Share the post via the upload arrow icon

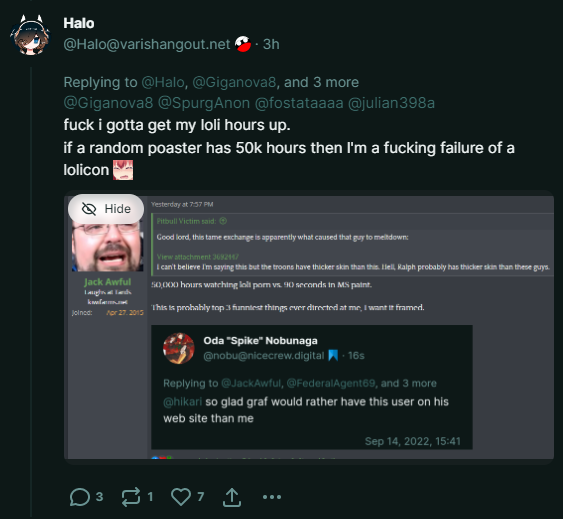pos(232,497)
